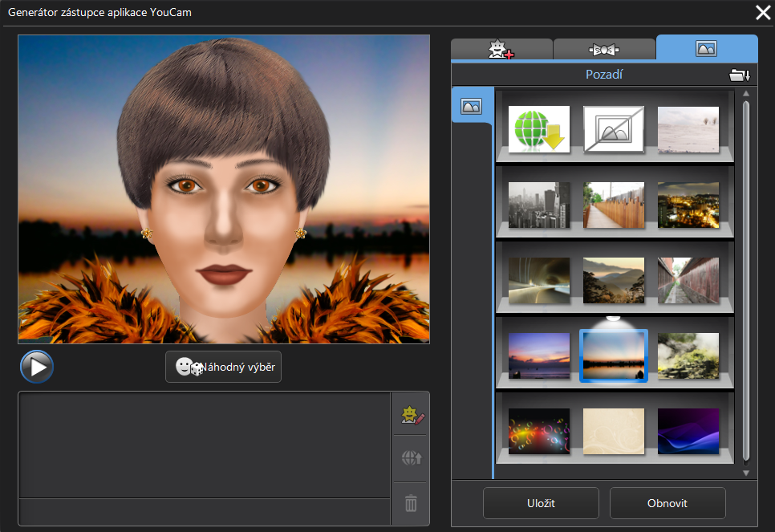
Task: Pick the black and white city background
Action: pos(539,204)
